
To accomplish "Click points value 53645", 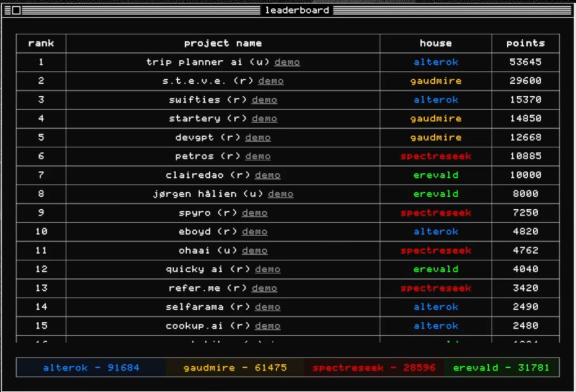I will pyautogui.click(x=526, y=62).
